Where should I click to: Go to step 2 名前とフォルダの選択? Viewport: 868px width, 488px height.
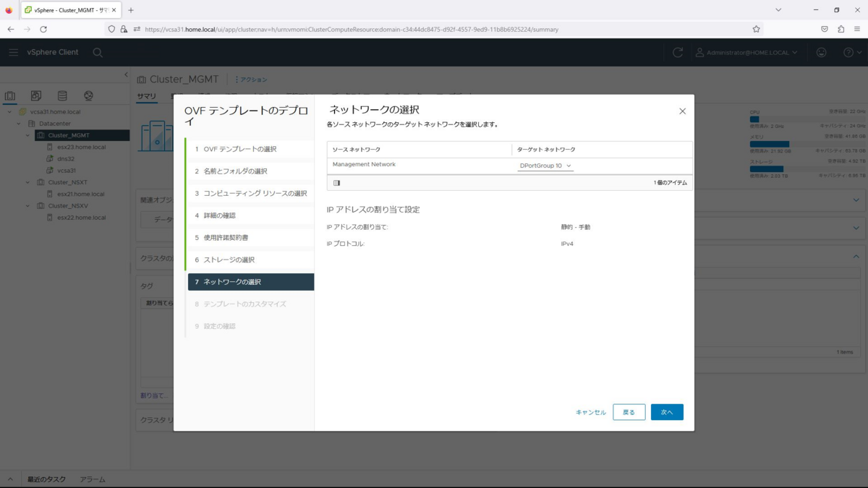[x=250, y=171]
